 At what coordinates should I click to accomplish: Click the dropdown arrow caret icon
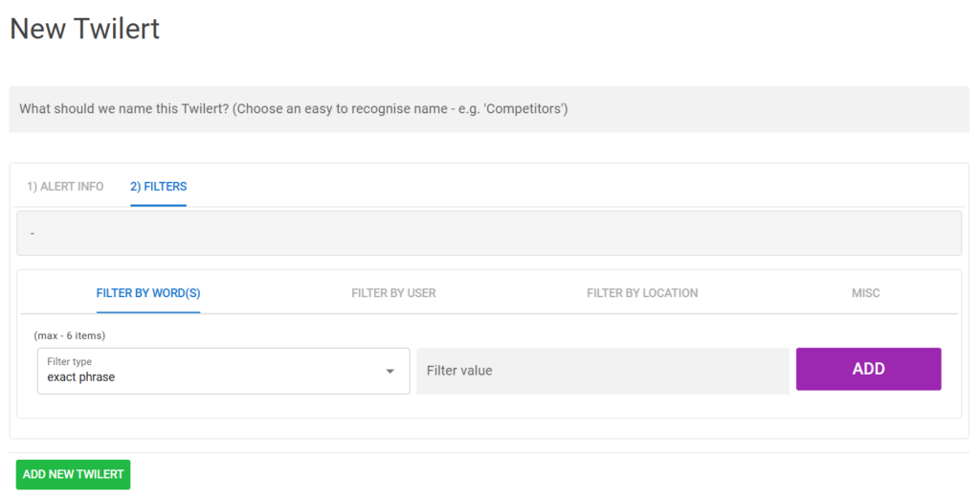(x=390, y=371)
